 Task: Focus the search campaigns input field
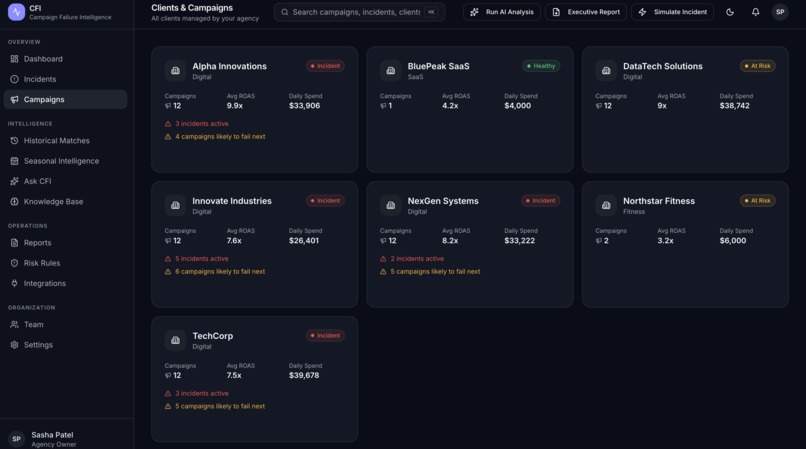pyautogui.click(x=359, y=12)
